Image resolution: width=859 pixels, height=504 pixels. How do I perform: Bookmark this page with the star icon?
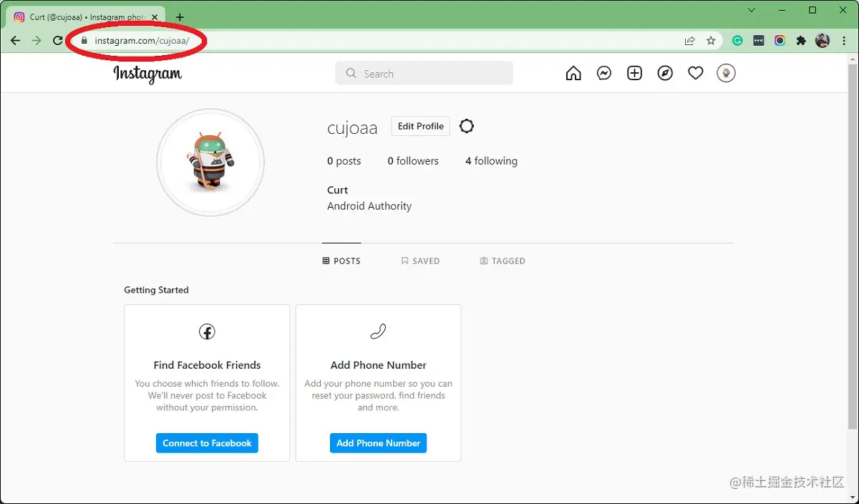(711, 41)
